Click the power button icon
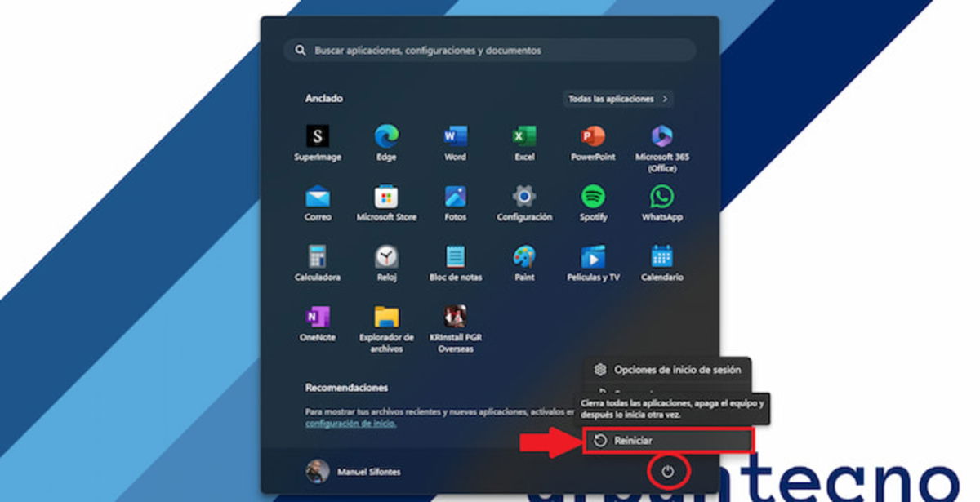The image size is (980, 502). 668,472
